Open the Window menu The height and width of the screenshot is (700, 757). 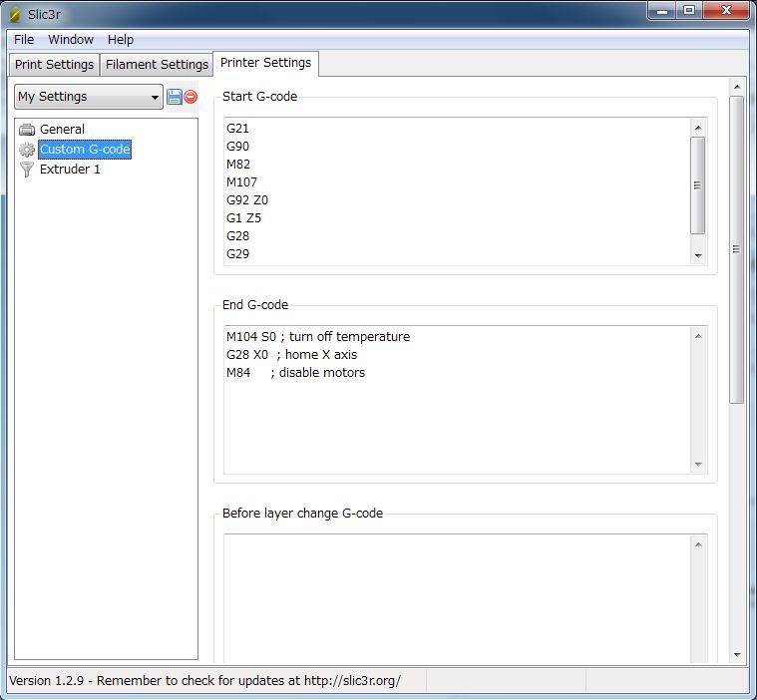click(71, 40)
